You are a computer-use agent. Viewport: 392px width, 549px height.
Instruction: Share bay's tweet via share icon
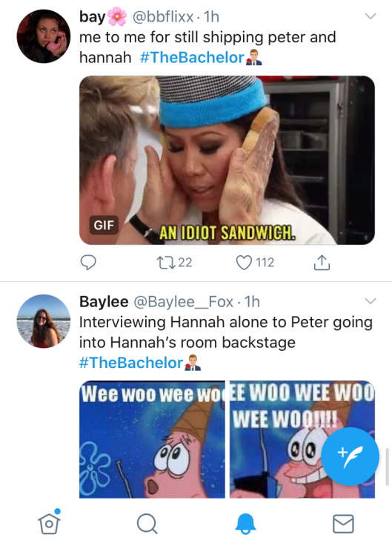coord(322,263)
